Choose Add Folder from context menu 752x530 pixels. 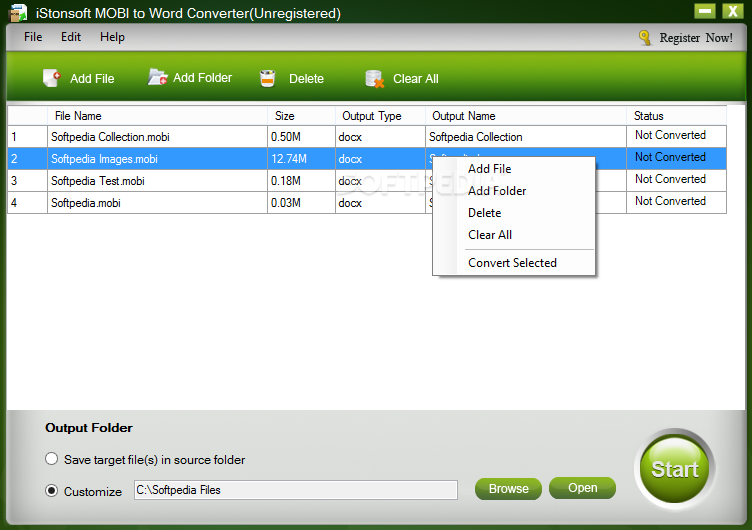(514, 191)
